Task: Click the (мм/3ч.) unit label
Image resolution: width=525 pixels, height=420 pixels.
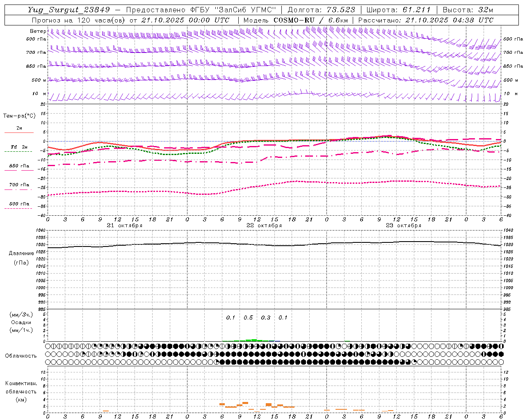Action: point(21,315)
